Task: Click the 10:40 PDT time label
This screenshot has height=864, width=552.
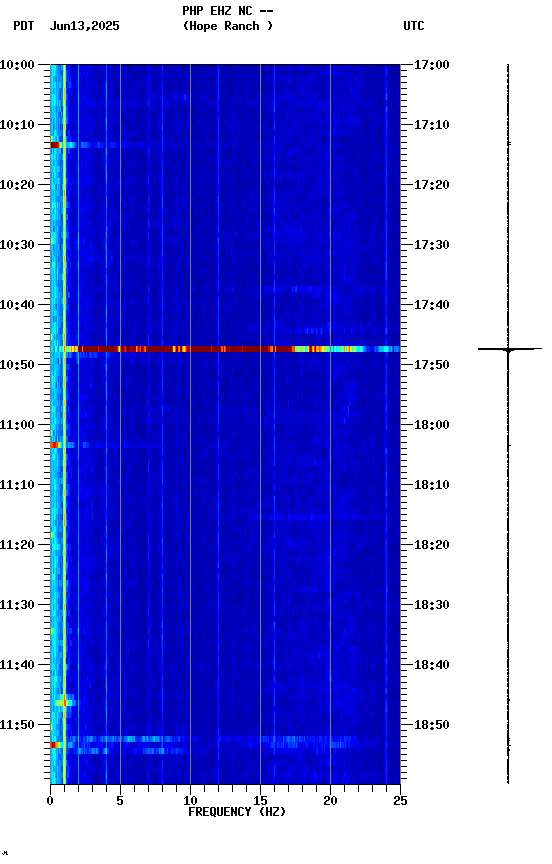Action: point(17,305)
